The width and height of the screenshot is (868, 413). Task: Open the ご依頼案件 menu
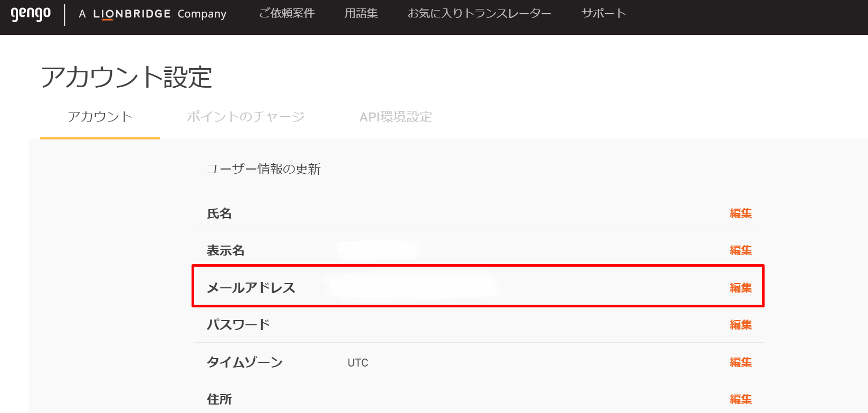click(287, 13)
